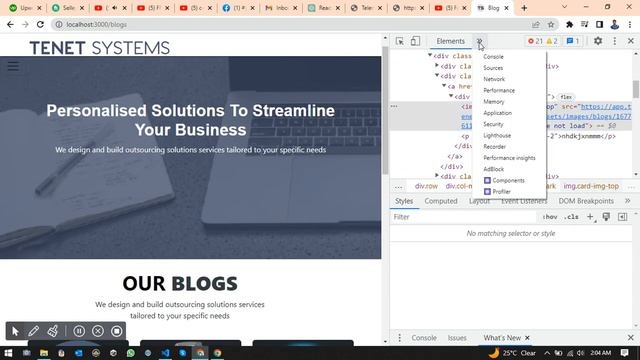Activate the inspect element picker icon
This screenshot has width=640, height=360.
point(400,41)
